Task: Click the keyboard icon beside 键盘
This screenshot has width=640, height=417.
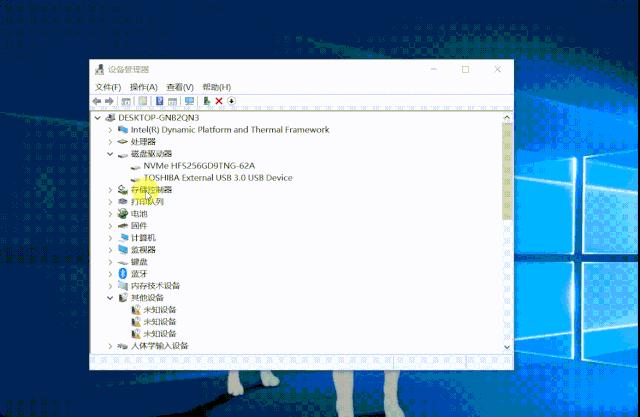Action: (x=122, y=262)
